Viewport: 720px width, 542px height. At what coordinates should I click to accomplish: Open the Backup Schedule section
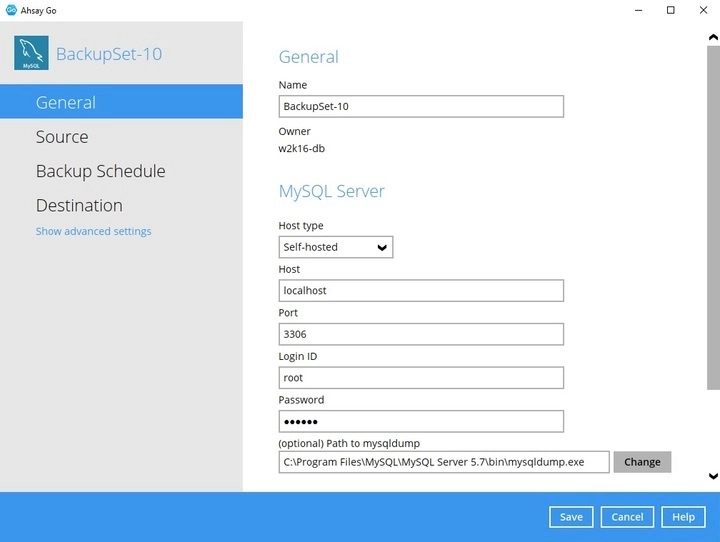[x=101, y=171]
